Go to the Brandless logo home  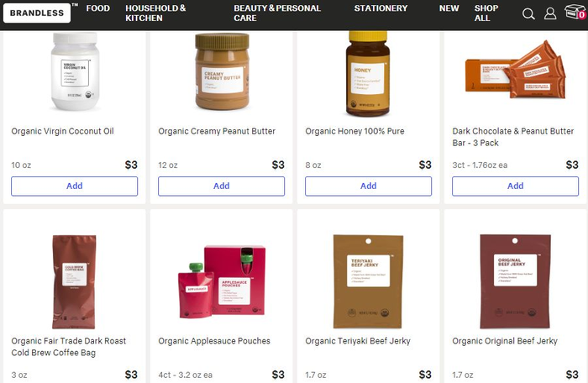(x=37, y=13)
